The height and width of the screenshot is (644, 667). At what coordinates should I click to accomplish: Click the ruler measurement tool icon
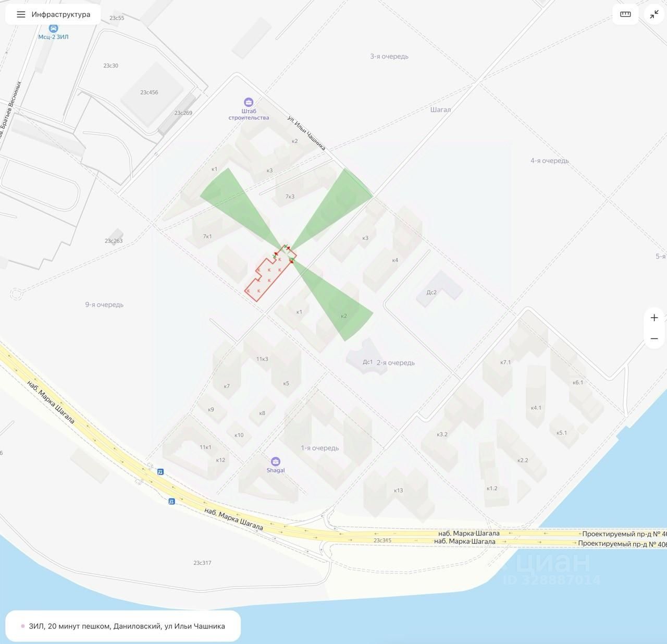click(625, 15)
